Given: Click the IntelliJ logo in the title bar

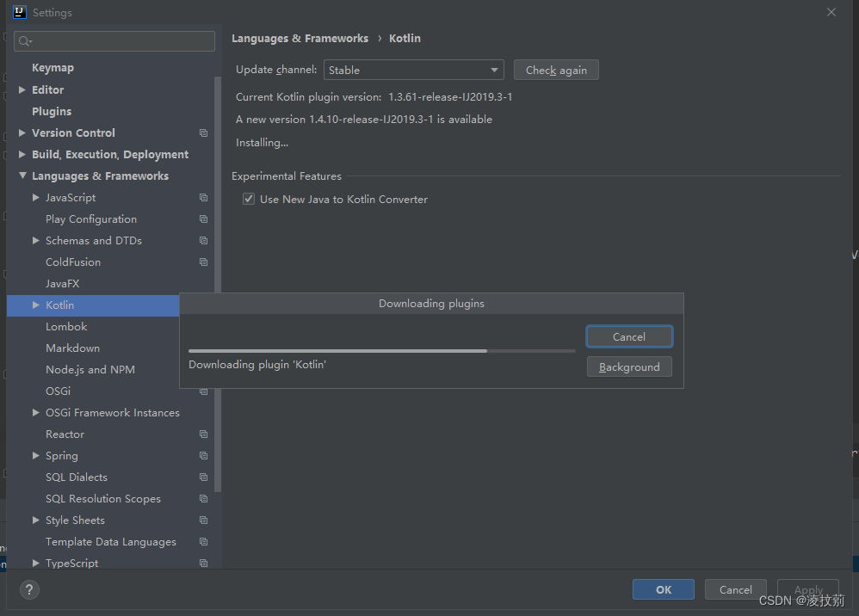Looking at the screenshot, I should pyautogui.click(x=20, y=12).
